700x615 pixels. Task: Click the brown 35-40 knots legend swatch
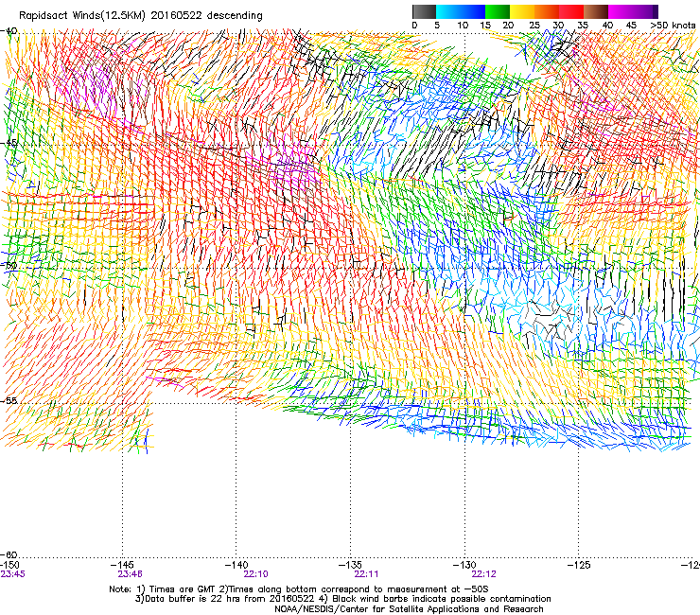point(596,11)
